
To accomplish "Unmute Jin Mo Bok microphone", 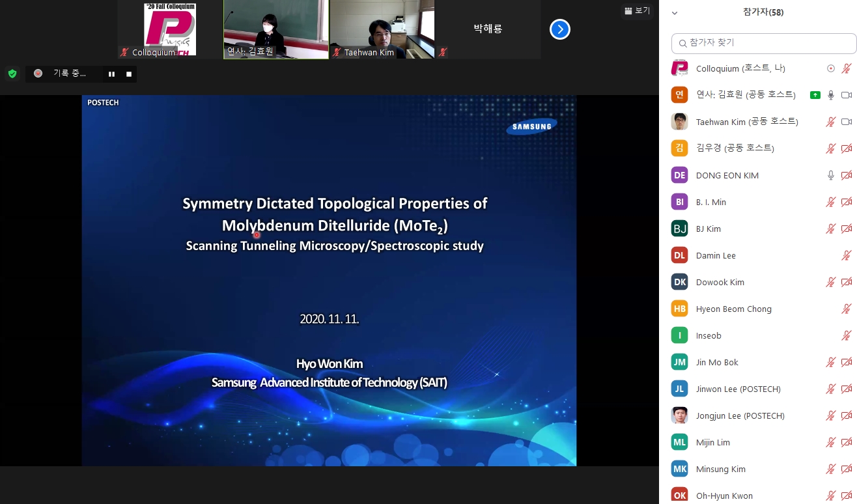I will (x=830, y=362).
